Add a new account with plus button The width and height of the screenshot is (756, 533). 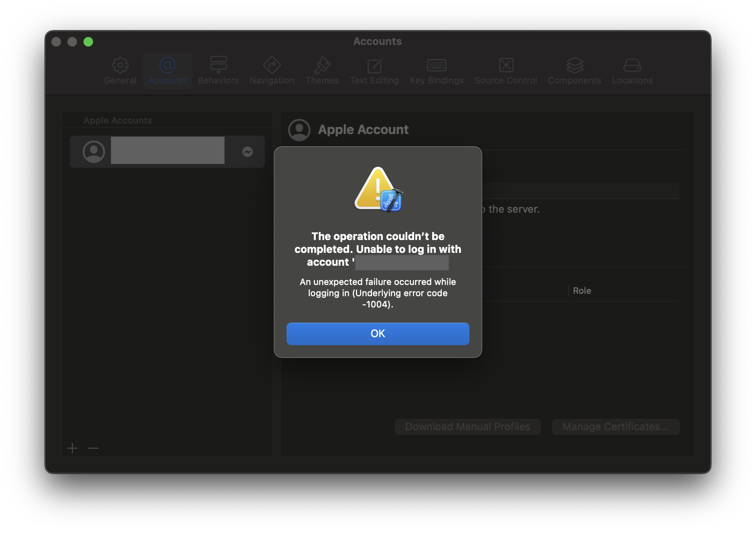coord(73,448)
